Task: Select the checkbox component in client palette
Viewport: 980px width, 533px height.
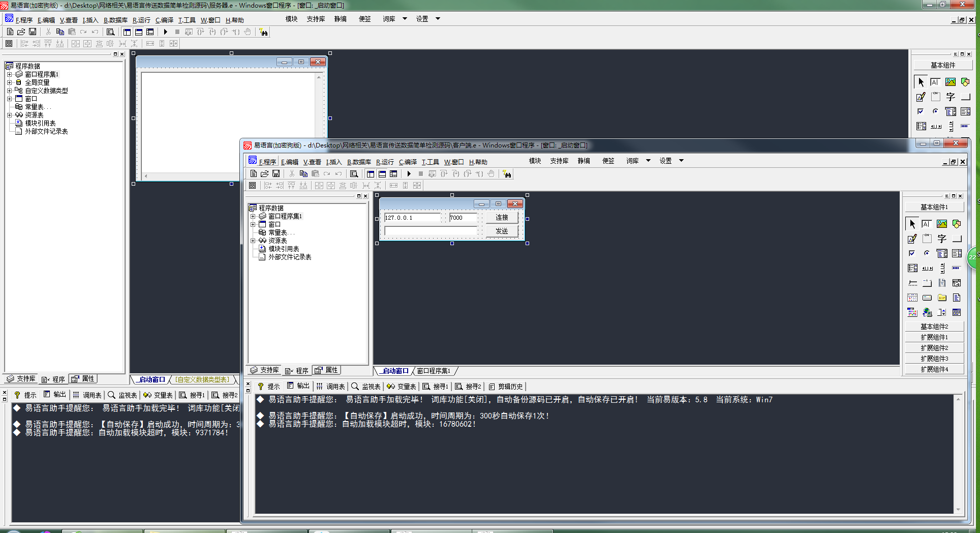Action: 912,253
